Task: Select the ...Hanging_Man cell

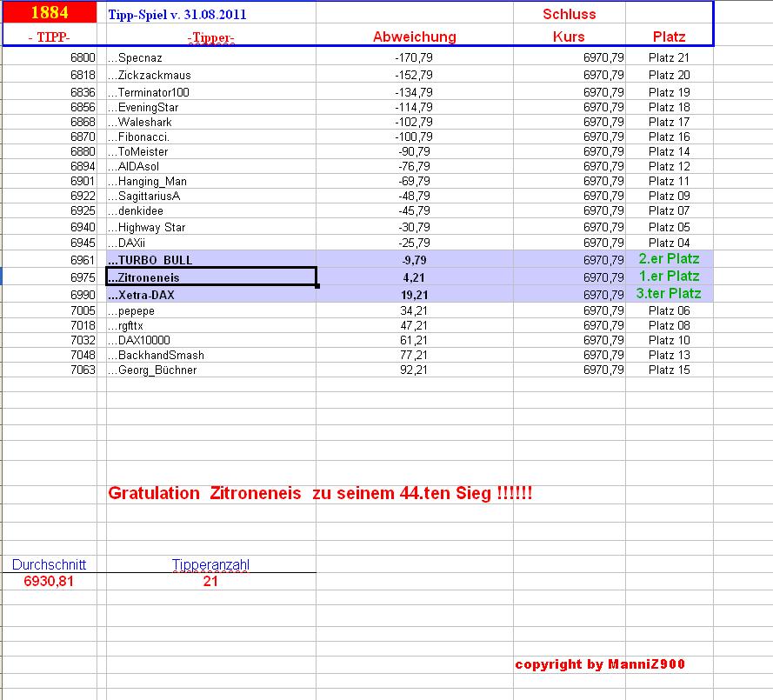Action: pyautogui.click(x=211, y=181)
